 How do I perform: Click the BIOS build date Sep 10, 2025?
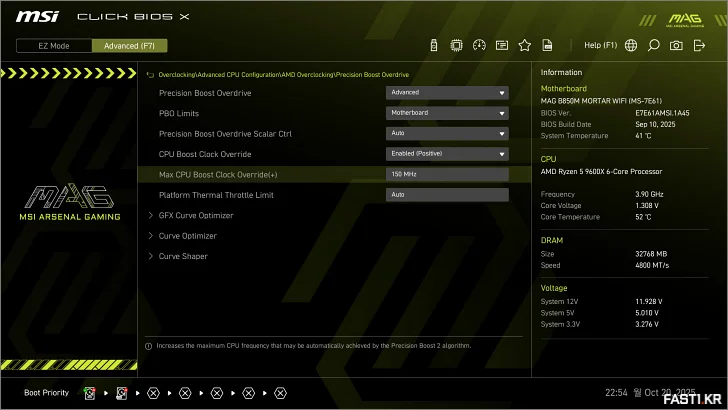pyautogui.click(x=655, y=124)
